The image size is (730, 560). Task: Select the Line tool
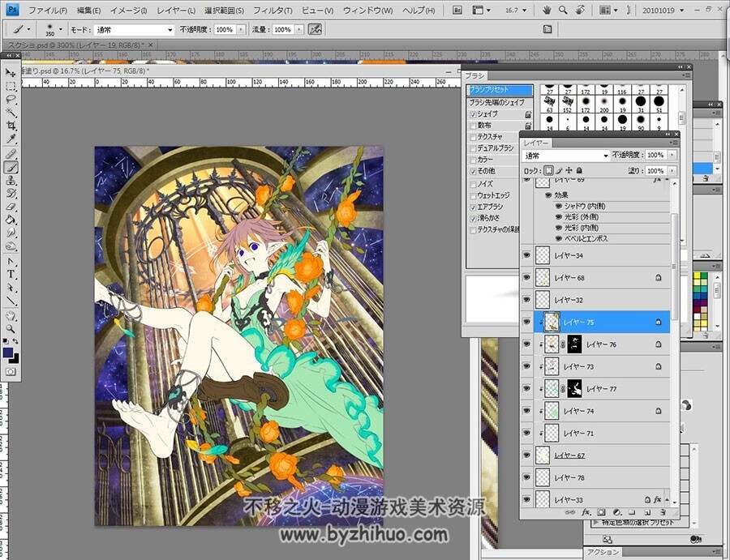[11, 301]
